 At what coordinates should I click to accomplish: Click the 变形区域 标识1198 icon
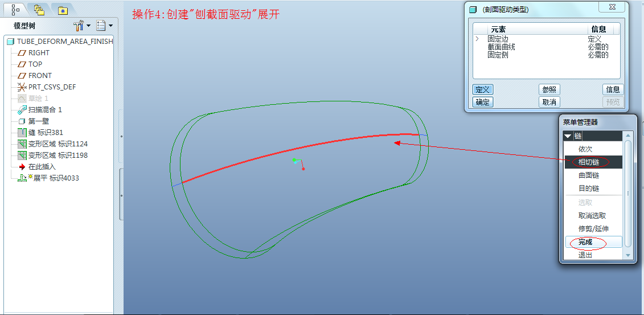(22, 156)
